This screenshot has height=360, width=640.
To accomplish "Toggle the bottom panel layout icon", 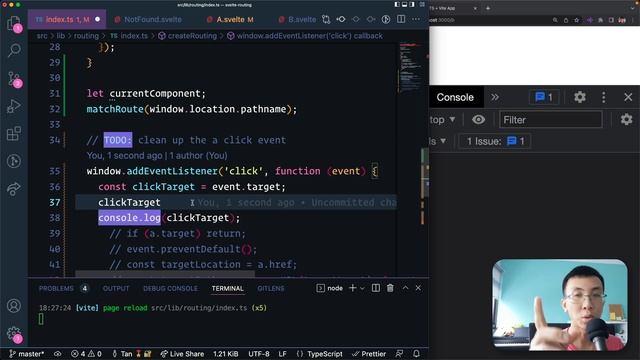I will [404, 4].
